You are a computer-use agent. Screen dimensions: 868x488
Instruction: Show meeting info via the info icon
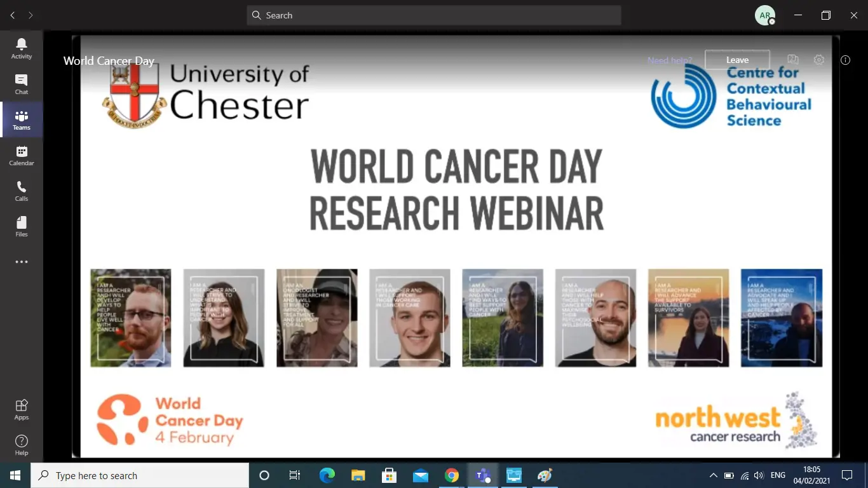(x=845, y=60)
